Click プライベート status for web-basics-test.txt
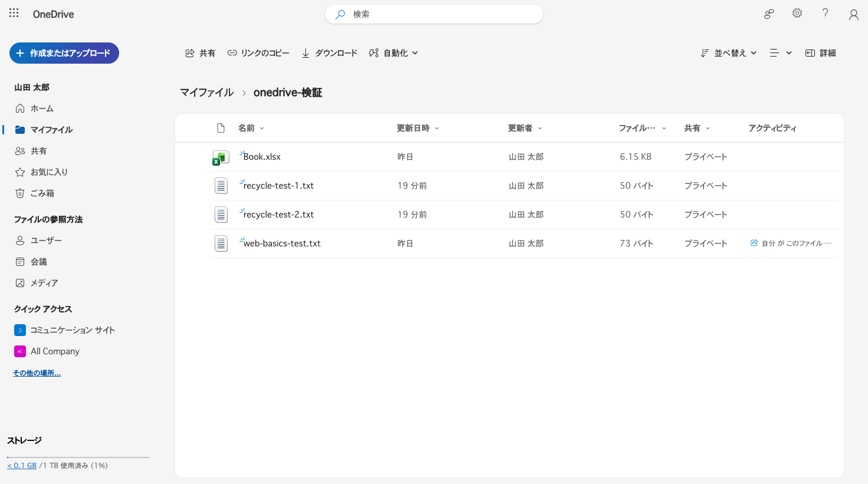 [x=706, y=243]
